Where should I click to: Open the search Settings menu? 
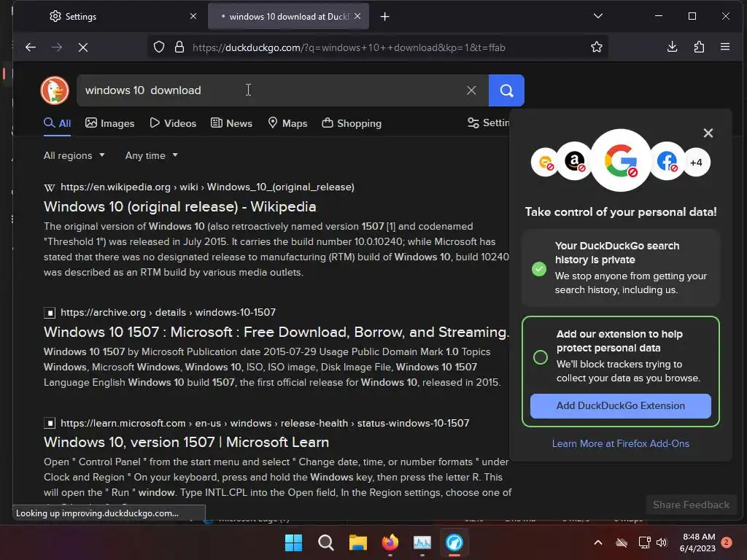pyautogui.click(x=488, y=122)
